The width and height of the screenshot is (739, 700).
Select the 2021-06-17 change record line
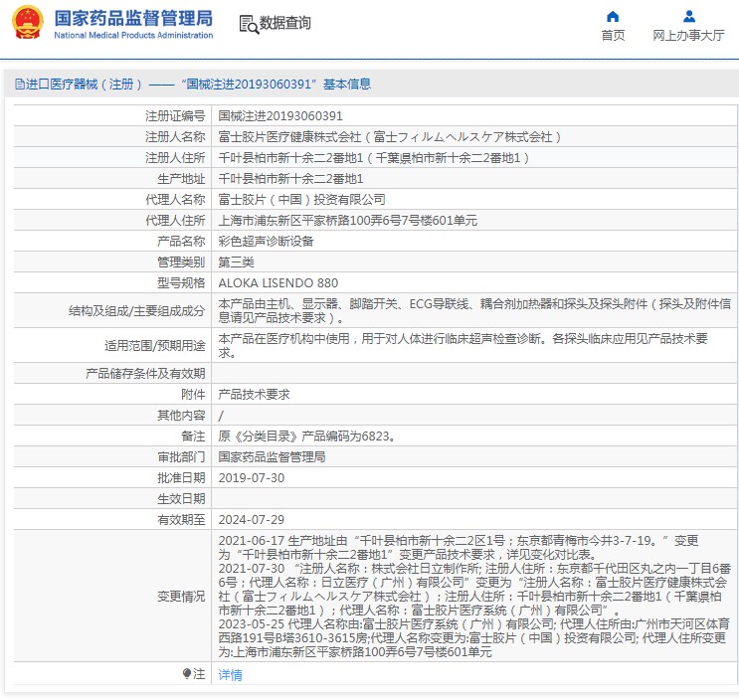point(459,548)
